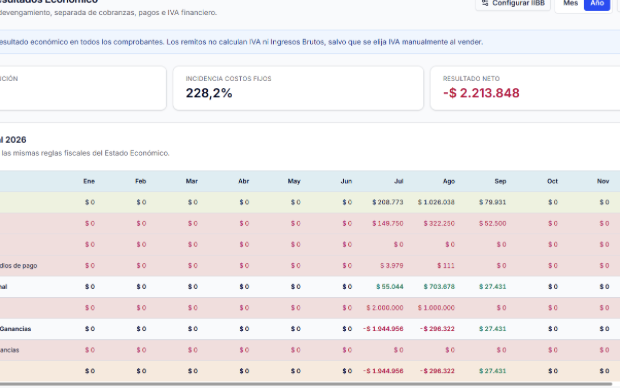Click the Jun column header
The height and width of the screenshot is (388, 620).
click(346, 181)
